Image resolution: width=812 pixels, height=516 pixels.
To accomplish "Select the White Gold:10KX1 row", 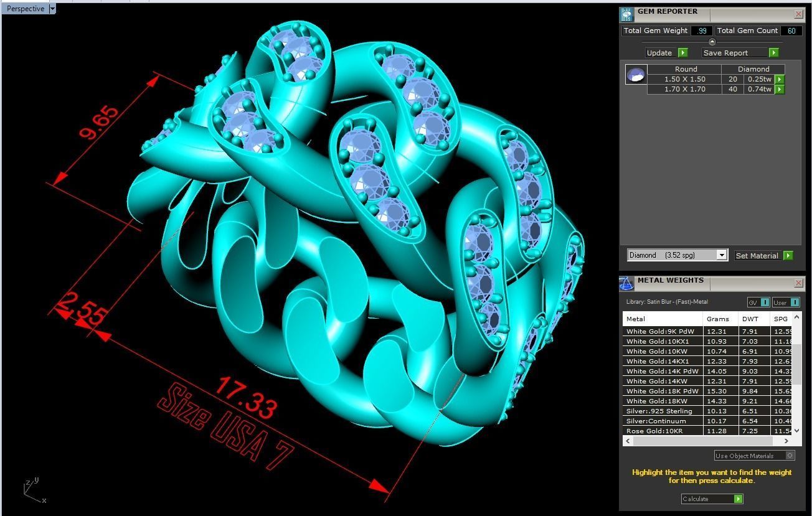I will click(x=707, y=341).
